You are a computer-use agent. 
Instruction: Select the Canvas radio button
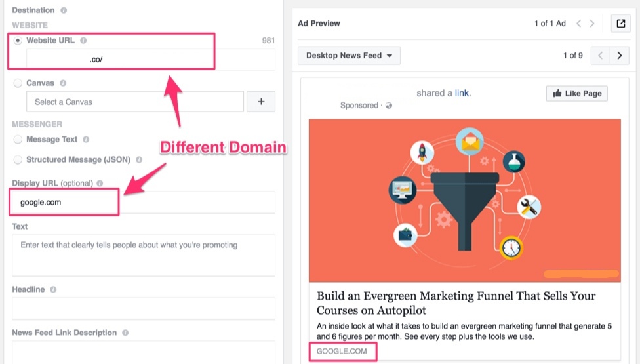pos(18,83)
